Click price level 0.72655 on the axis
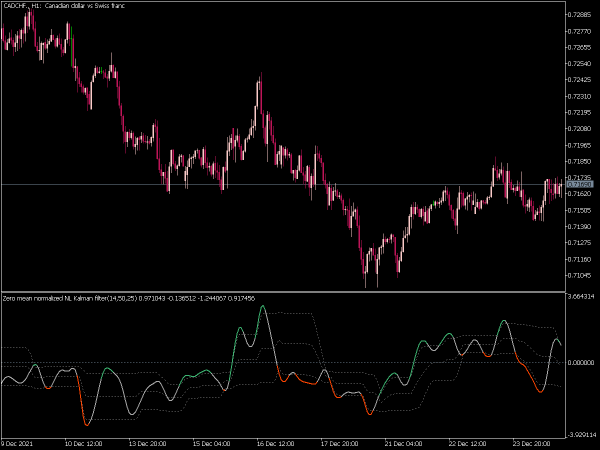This screenshot has height=450, width=600. (x=580, y=47)
